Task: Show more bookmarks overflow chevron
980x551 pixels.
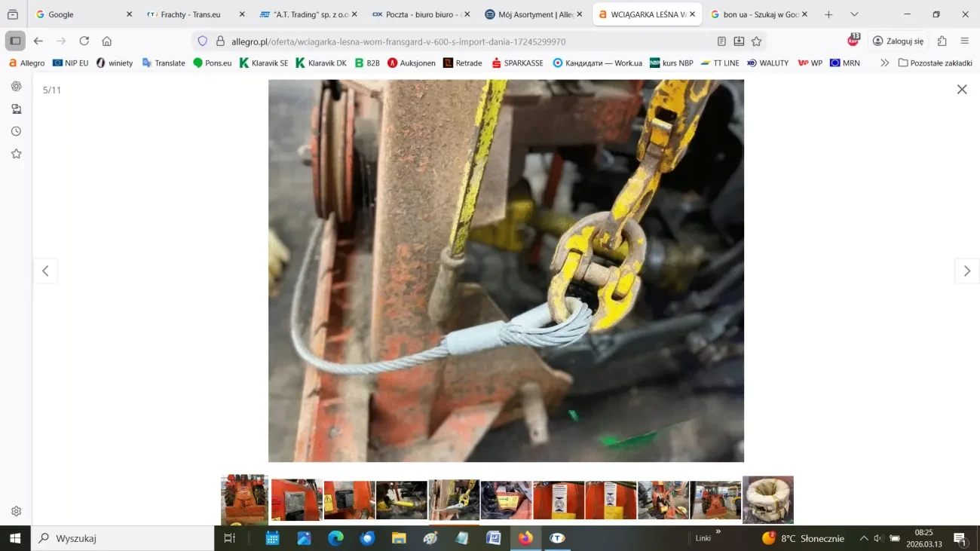Action: tap(884, 63)
